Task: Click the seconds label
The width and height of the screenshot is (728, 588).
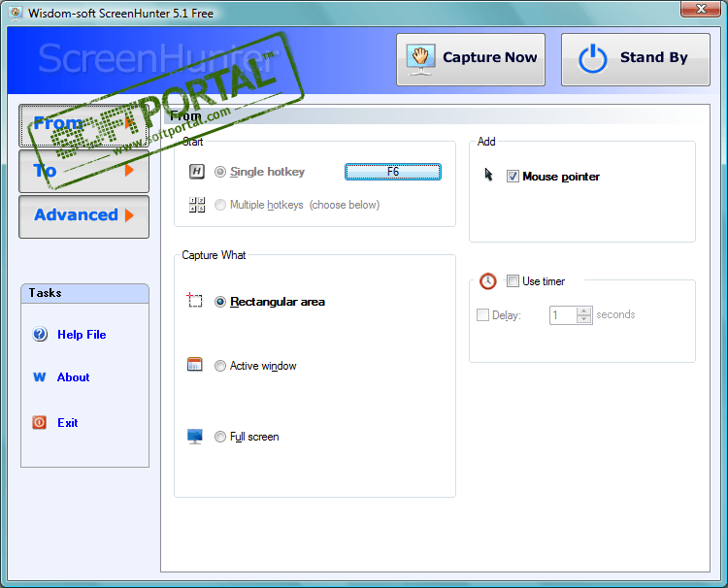Action: [615, 314]
